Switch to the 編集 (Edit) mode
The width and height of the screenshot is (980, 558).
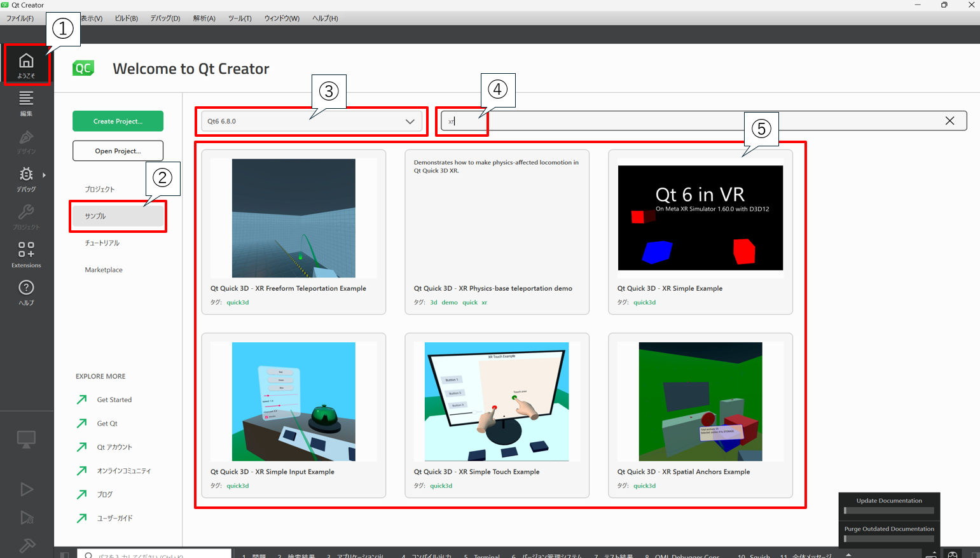click(x=26, y=103)
